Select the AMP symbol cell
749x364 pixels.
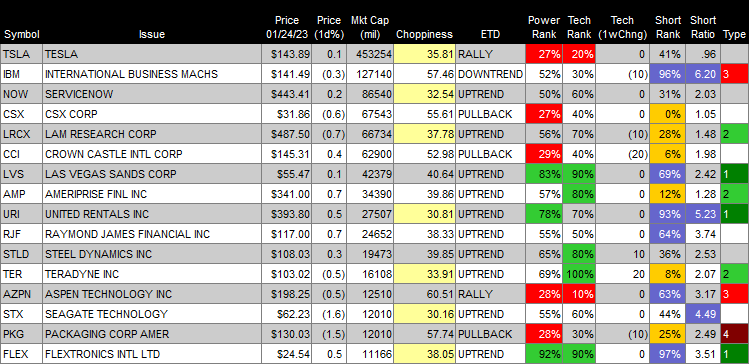21,194
